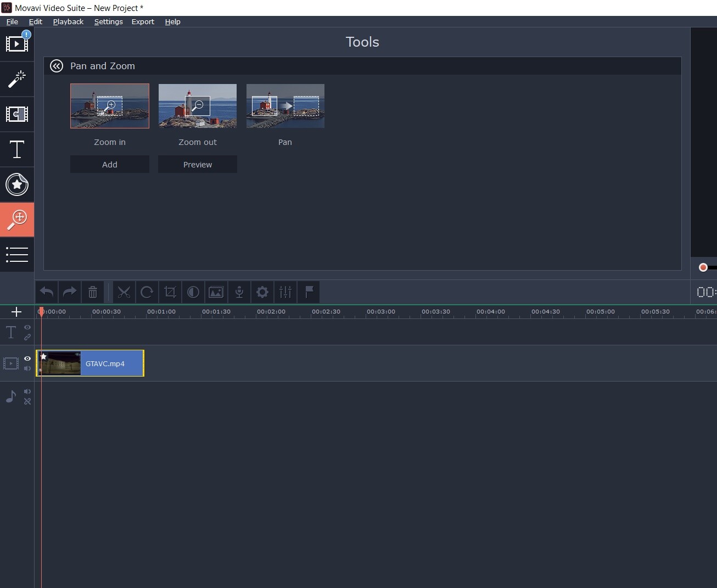Image resolution: width=717 pixels, height=588 pixels.
Task: Open the Transitions tab in sidebar
Action: 17,114
